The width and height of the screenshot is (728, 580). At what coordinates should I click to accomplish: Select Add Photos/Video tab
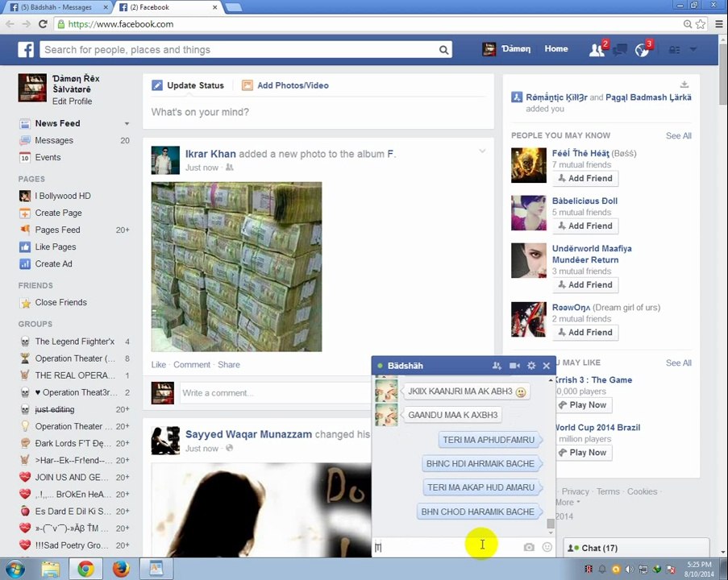click(x=285, y=85)
